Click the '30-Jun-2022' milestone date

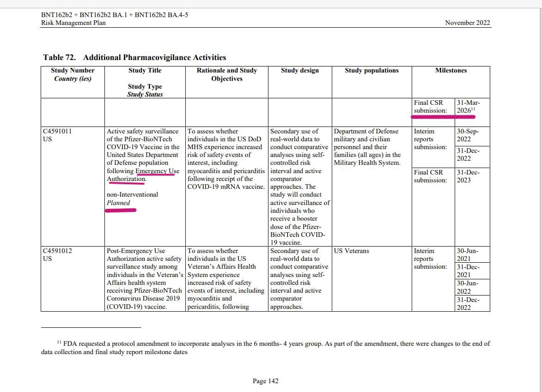468,287
